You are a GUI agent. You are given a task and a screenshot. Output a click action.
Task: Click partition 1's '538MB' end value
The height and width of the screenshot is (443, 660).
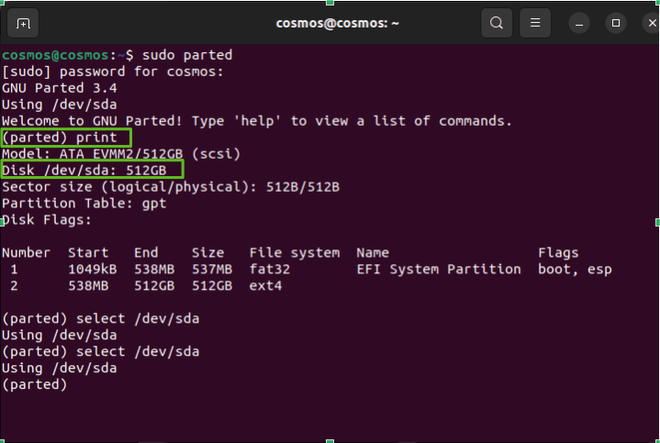pos(154,269)
